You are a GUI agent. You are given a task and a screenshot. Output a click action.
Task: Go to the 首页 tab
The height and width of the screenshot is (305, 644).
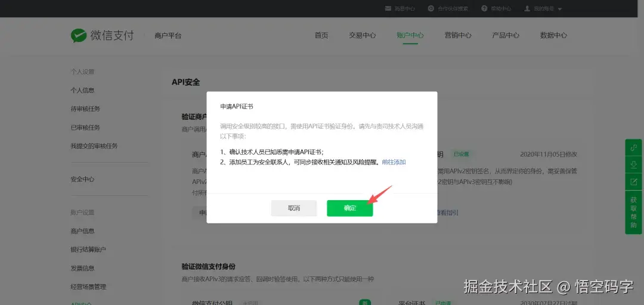(321, 35)
